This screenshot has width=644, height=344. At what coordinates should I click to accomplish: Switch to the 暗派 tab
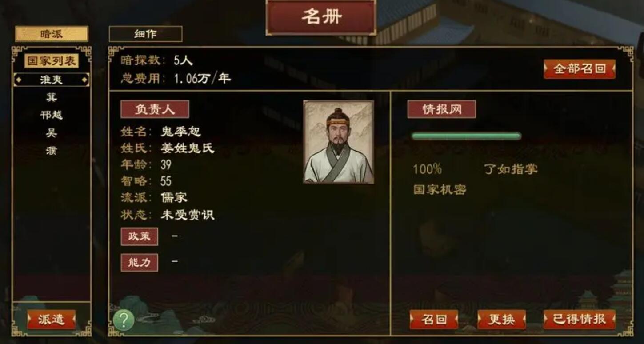point(52,34)
